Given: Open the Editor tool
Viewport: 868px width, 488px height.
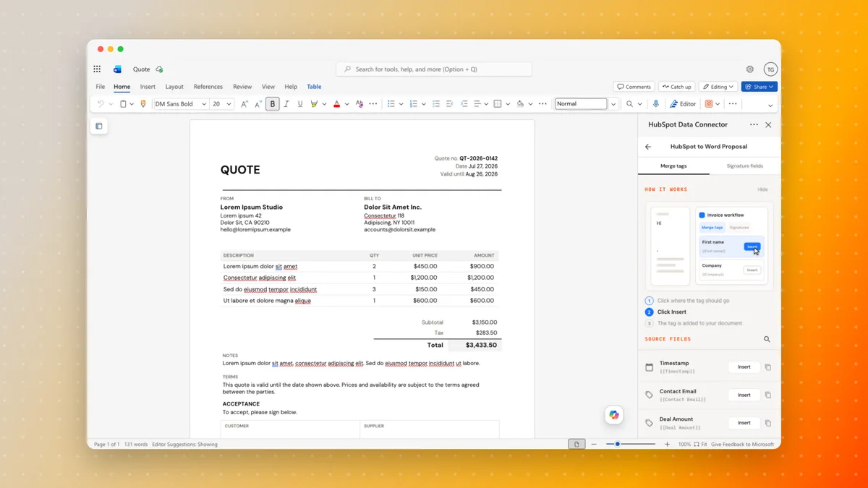Looking at the screenshot, I should click(x=683, y=104).
